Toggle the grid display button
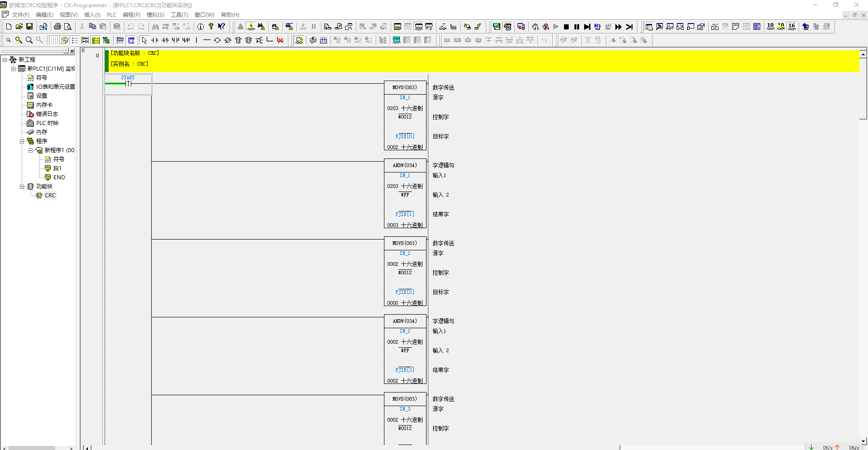This screenshot has height=450, width=868. pyautogui.click(x=54, y=40)
